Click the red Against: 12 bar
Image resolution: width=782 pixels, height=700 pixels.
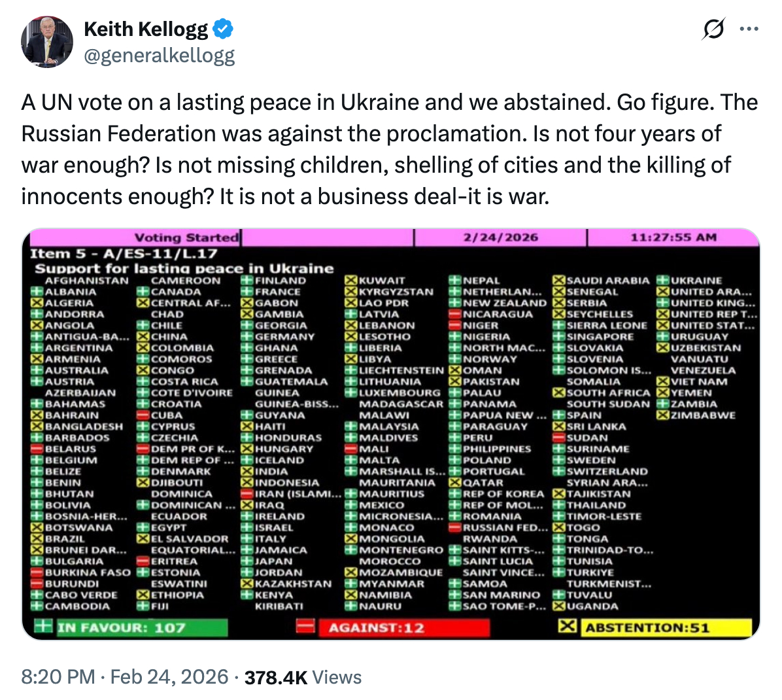tap(403, 628)
